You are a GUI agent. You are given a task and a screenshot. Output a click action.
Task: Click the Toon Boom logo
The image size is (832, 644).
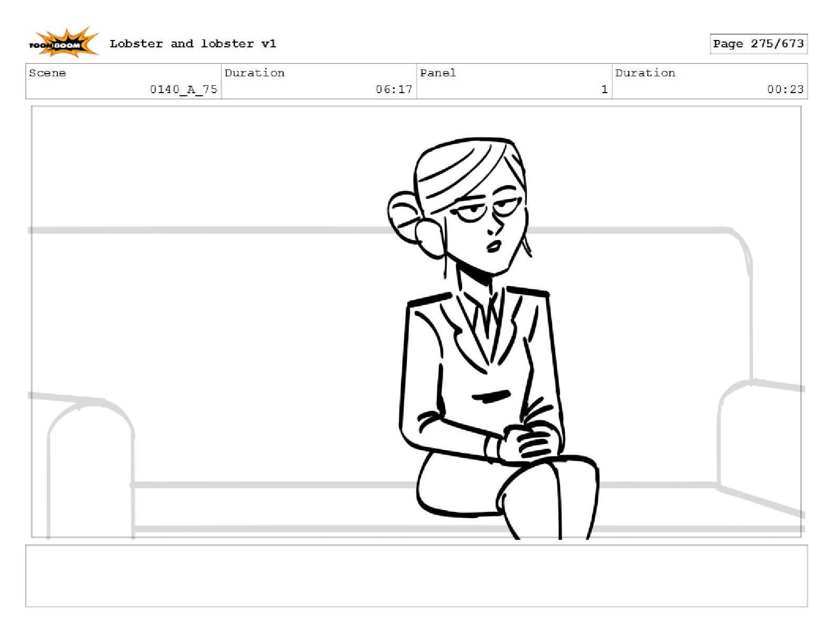63,43
